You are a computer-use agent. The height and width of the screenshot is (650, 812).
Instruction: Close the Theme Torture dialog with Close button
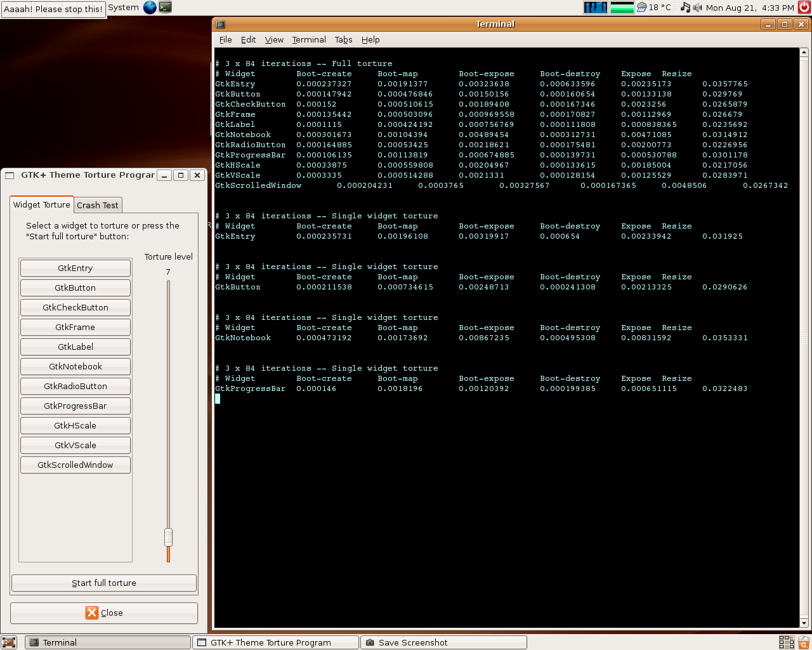click(x=104, y=613)
